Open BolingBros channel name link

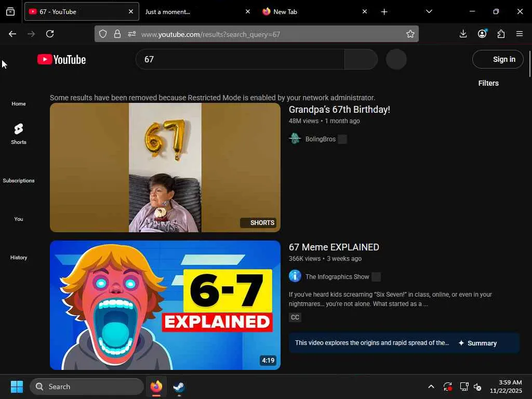[x=320, y=139]
